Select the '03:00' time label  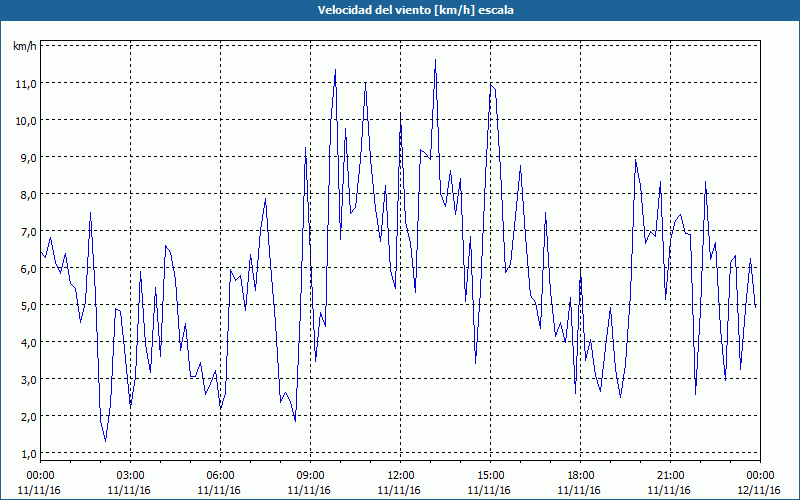pyautogui.click(x=130, y=476)
